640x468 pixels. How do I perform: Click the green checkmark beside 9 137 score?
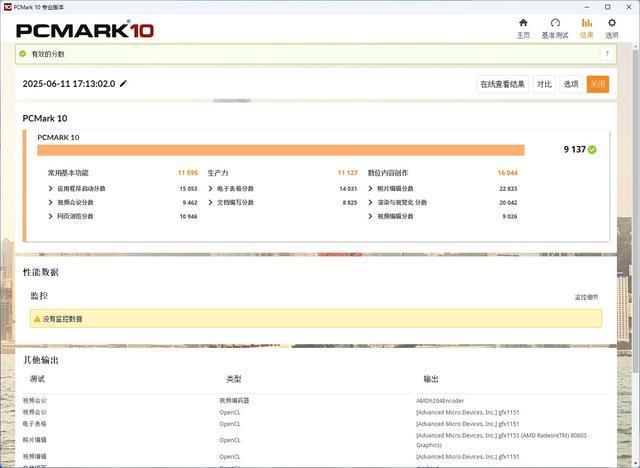click(592, 150)
